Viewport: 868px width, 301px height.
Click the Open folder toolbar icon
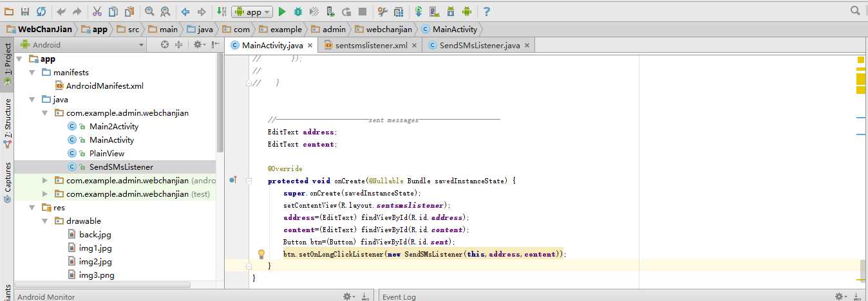10,12
